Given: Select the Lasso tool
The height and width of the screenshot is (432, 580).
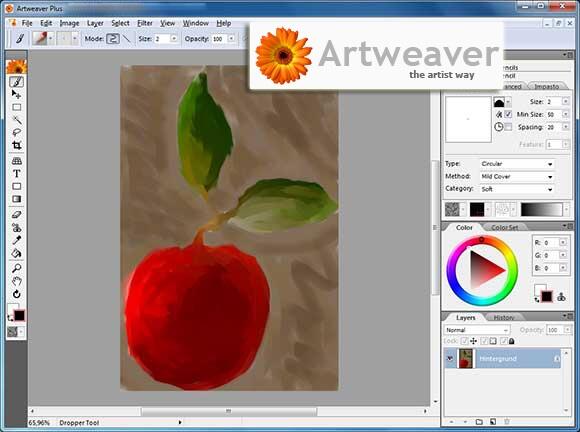Looking at the screenshot, I should coord(16,132).
